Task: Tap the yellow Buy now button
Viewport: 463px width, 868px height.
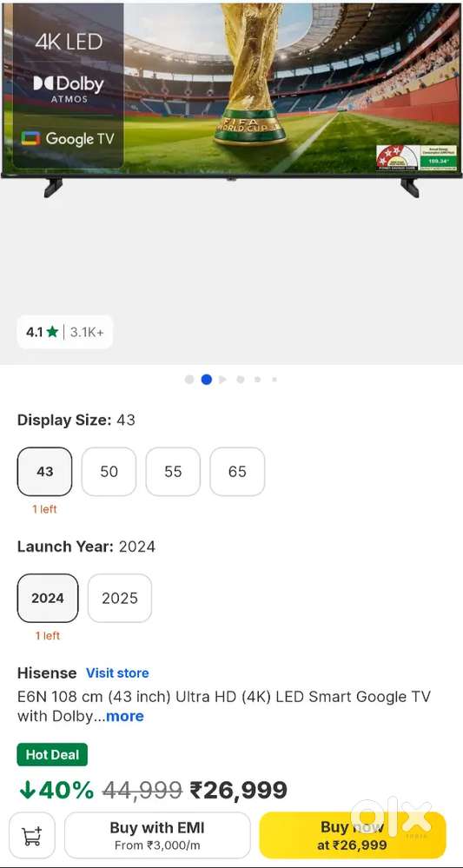Action: click(353, 835)
